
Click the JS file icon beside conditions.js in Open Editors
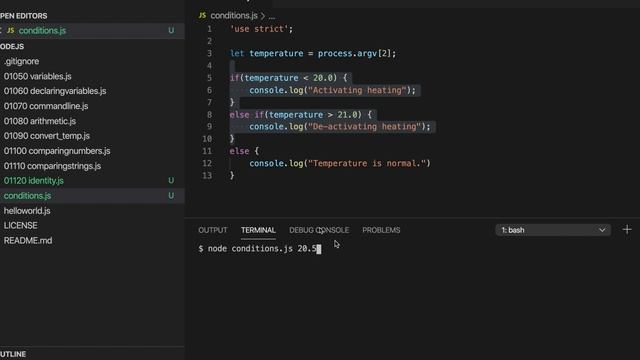[x=11, y=31]
